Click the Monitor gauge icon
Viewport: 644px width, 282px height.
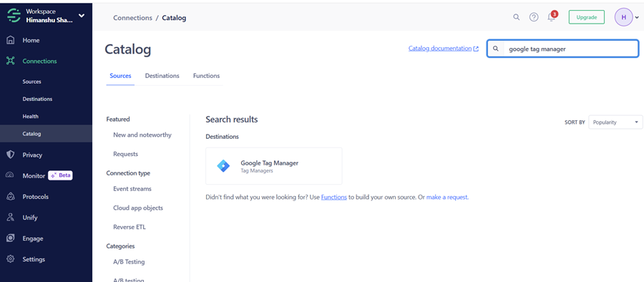click(11, 175)
